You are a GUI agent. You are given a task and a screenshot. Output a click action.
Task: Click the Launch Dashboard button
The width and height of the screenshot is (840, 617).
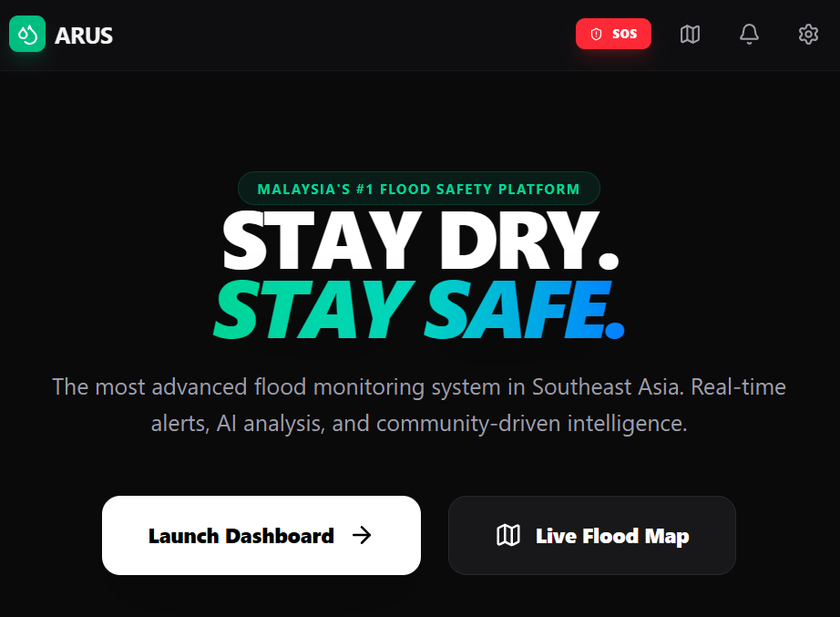click(261, 535)
